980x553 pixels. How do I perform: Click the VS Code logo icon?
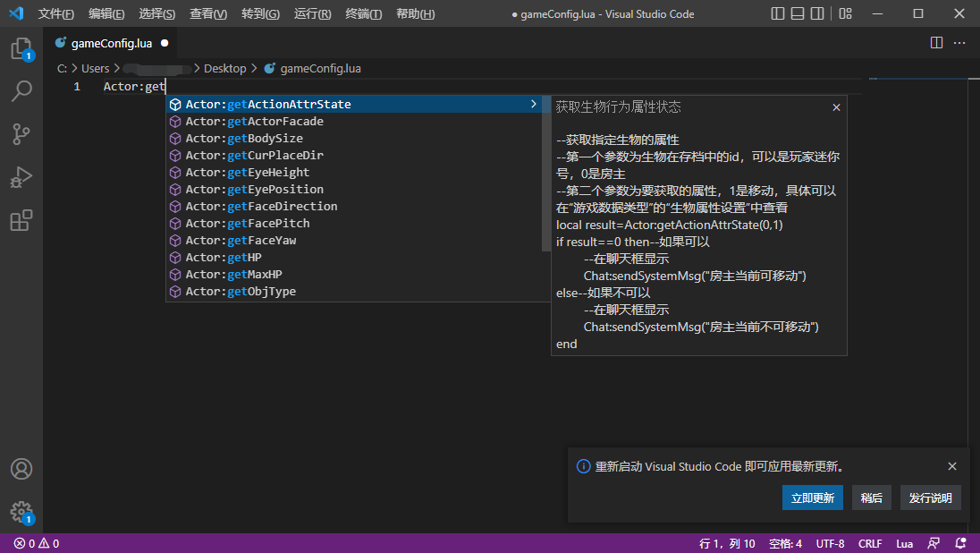pos(16,13)
